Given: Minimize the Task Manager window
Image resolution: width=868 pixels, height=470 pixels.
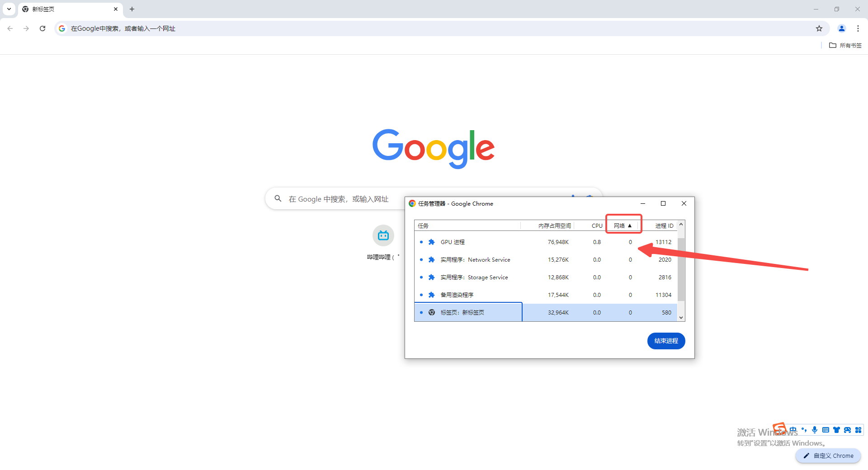Looking at the screenshot, I should point(642,203).
